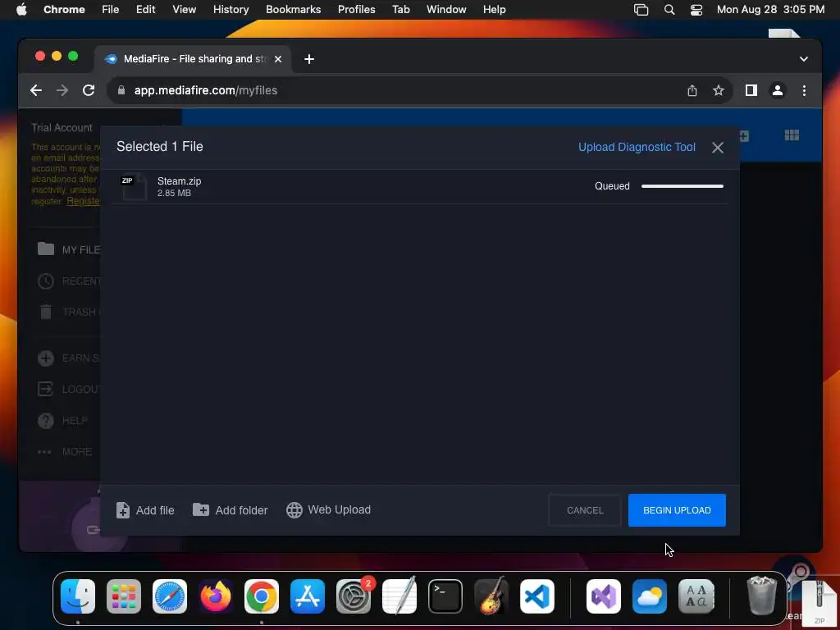Image resolution: width=840 pixels, height=630 pixels.
Task: Open Chrome three-dot menu
Action: click(x=804, y=90)
